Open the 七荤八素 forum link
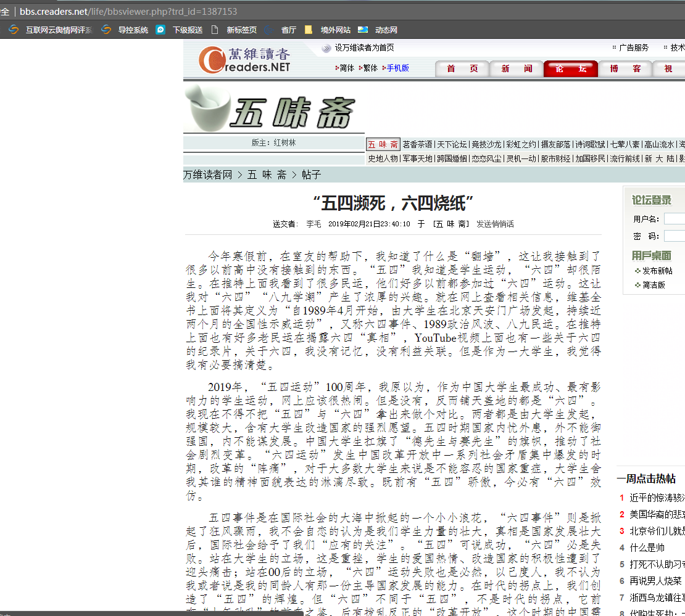The height and width of the screenshot is (616, 685). pyautogui.click(x=625, y=144)
